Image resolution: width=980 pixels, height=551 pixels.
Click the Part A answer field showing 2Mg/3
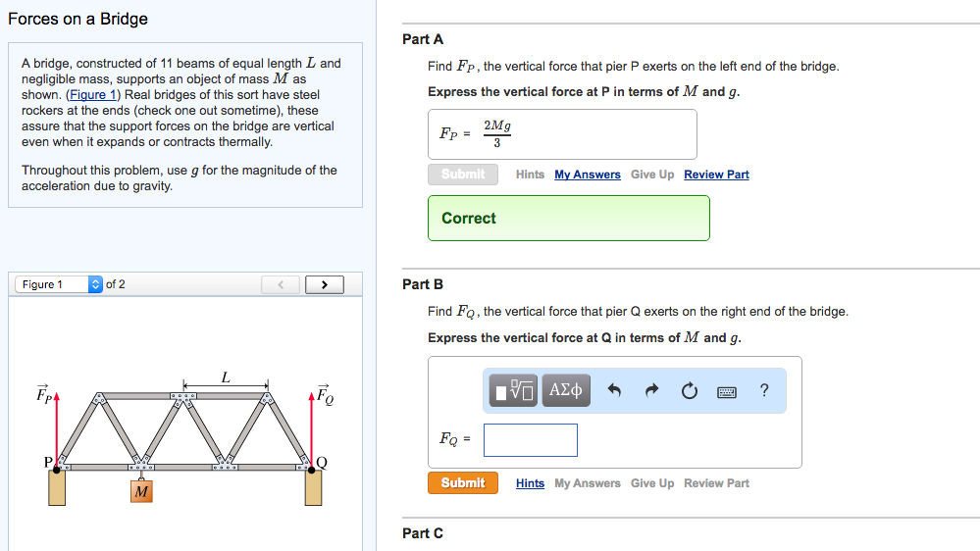point(561,134)
